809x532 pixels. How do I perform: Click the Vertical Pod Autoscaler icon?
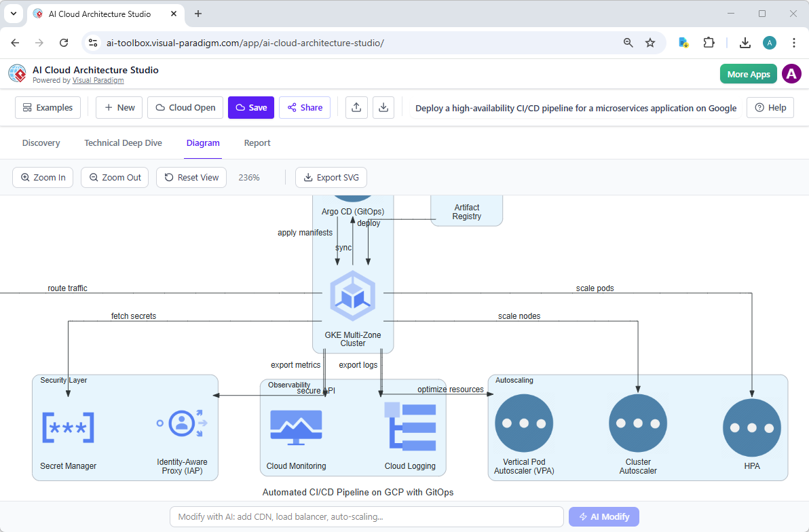(524, 422)
